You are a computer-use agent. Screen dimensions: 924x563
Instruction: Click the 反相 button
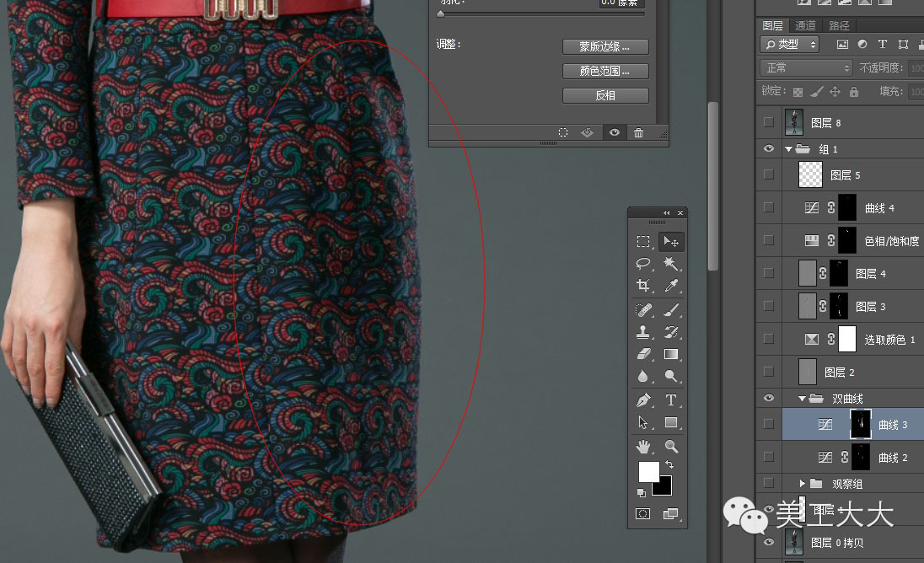click(605, 95)
